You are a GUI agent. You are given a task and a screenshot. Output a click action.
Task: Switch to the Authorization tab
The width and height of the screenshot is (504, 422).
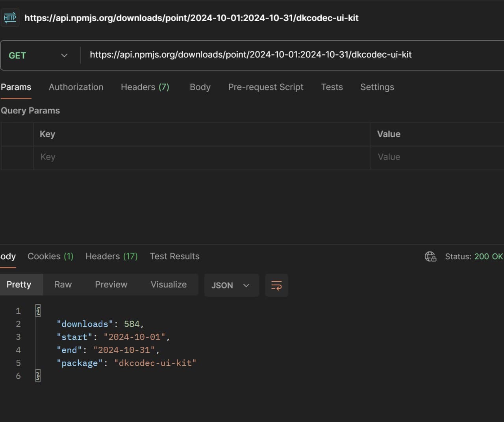point(76,87)
